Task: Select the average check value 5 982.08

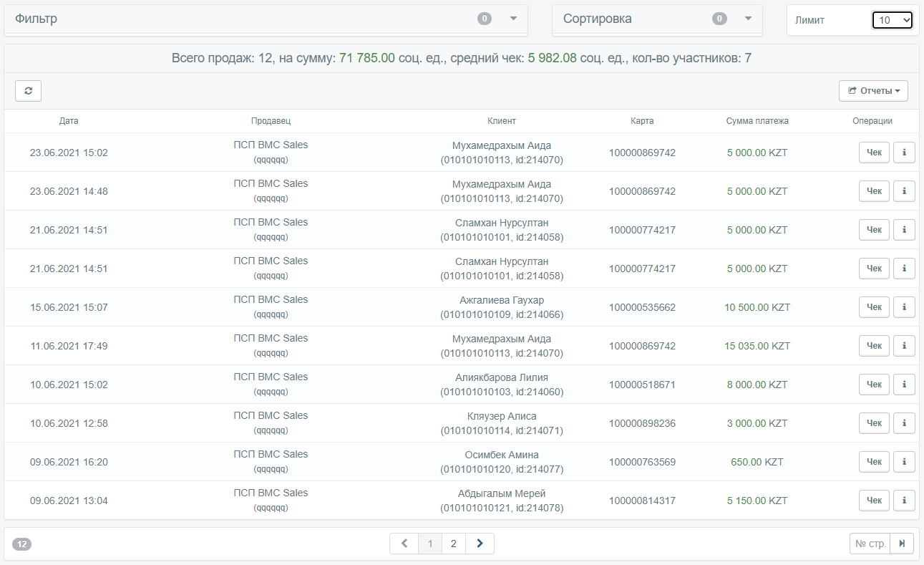Action: [552, 58]
